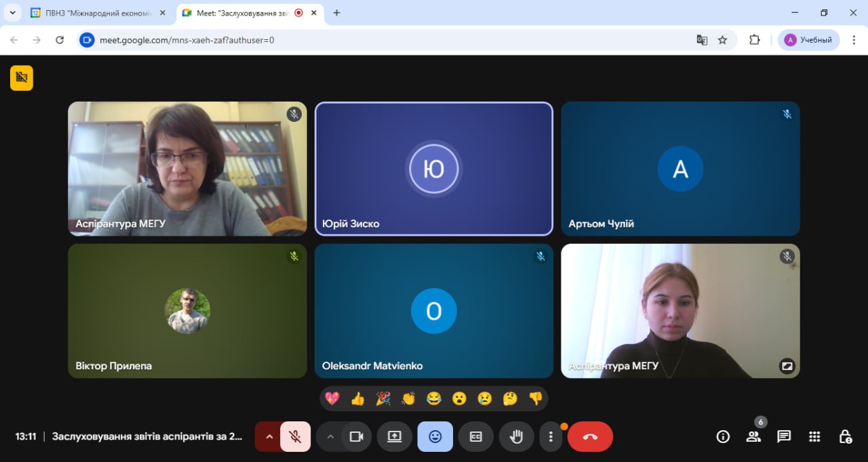The image size is (868, 462).
Task: Turn on closed captions
Action: tap(476, 437)
